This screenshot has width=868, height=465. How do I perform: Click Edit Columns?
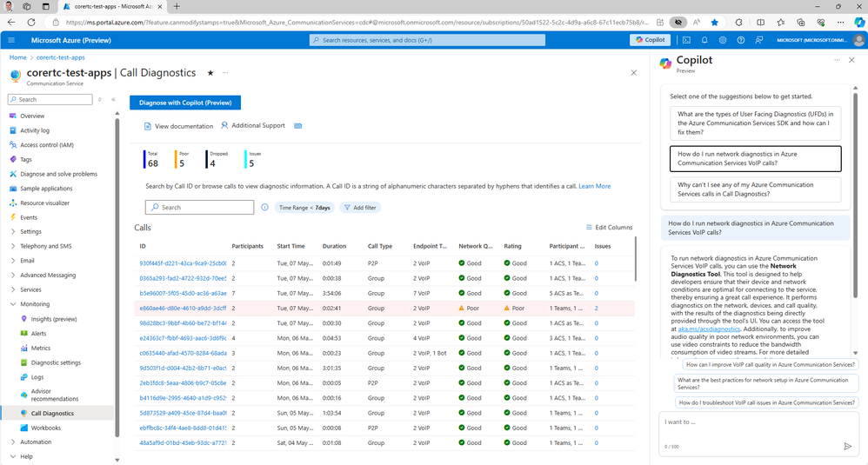(609, 227)
